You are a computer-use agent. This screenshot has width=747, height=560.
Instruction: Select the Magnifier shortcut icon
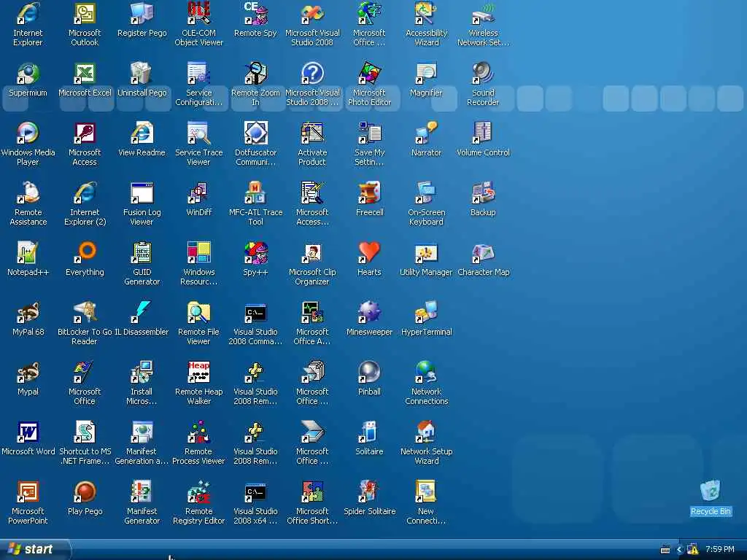coord(426,74)
